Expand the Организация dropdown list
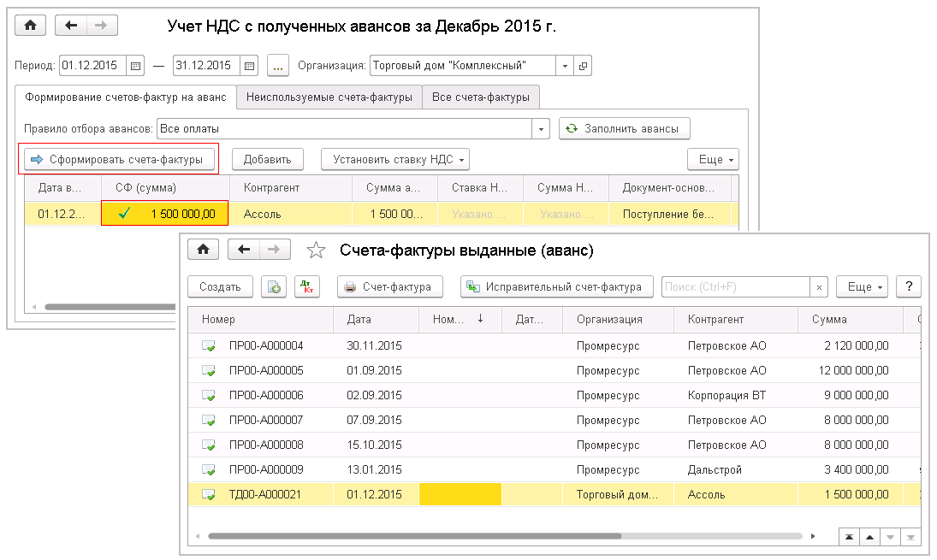Viewport: 937px width, 560px height. [x=565, y=66]
